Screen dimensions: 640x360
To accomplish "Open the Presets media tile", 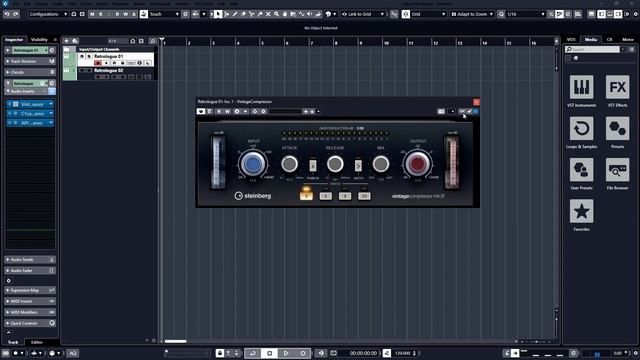I will [617, 128].
